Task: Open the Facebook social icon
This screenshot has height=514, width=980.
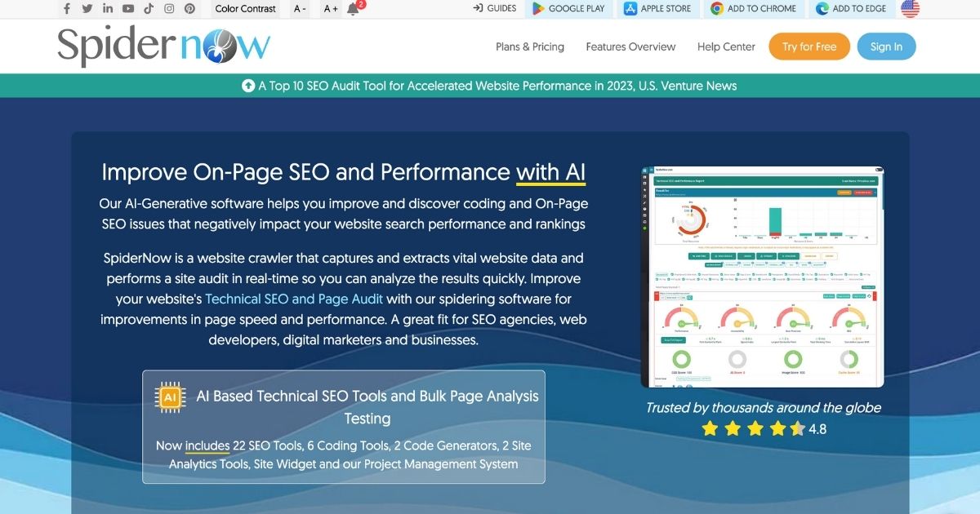Action: 67,9
